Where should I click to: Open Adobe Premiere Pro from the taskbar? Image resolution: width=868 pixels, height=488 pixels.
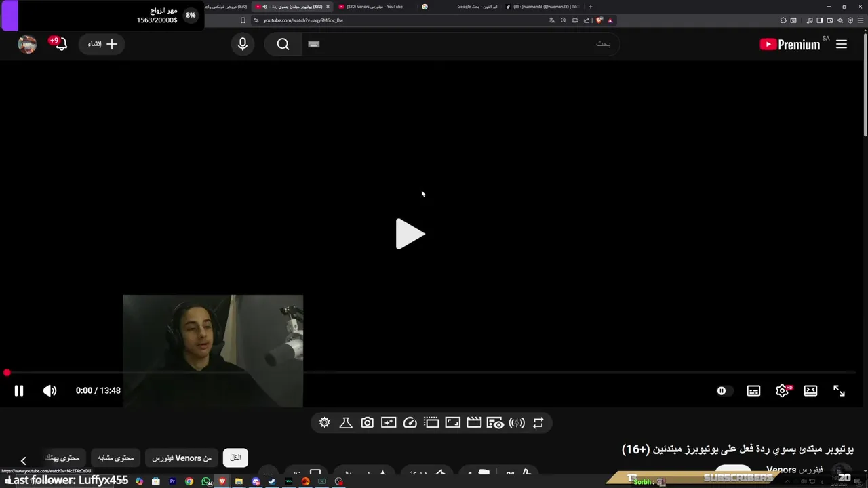pyautogui.click(x=172, y=481)
